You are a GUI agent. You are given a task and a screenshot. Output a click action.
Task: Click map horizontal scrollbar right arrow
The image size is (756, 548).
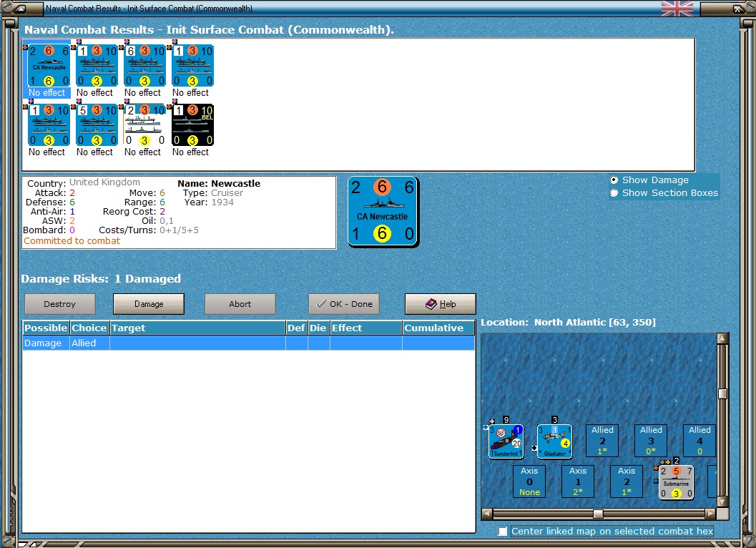pos(710,514)
